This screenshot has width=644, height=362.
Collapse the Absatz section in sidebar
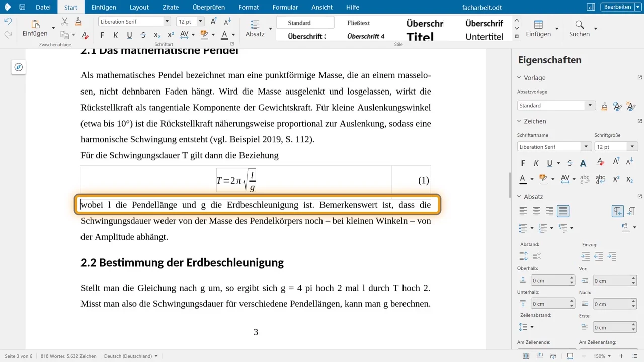pyautogui.click(x=520, y=197)
